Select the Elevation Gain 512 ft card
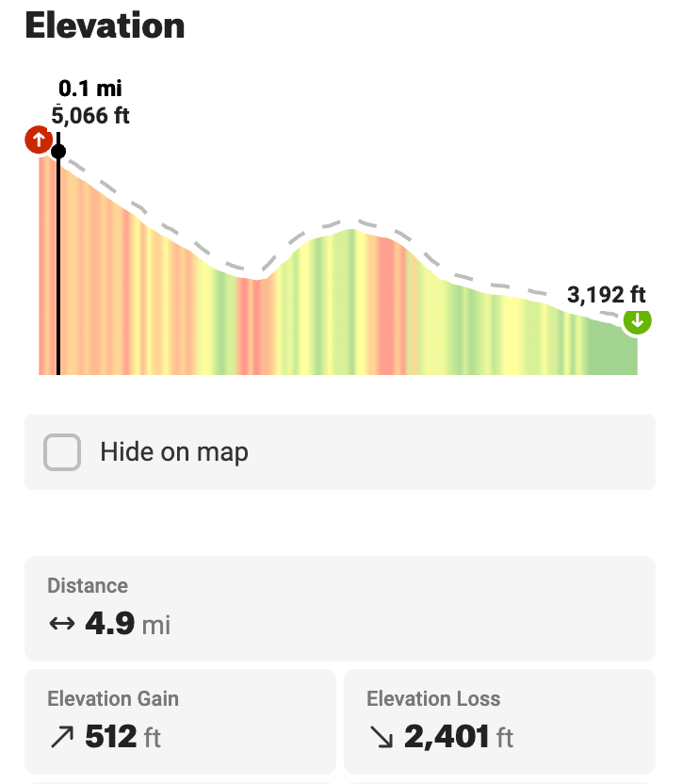 click(x=180, y=721)
